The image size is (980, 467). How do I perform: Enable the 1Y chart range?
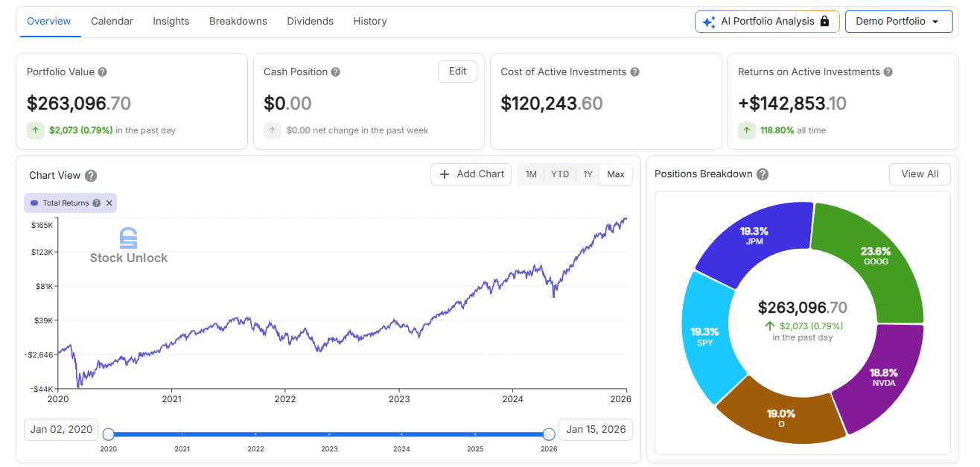(x=588, y=174)
